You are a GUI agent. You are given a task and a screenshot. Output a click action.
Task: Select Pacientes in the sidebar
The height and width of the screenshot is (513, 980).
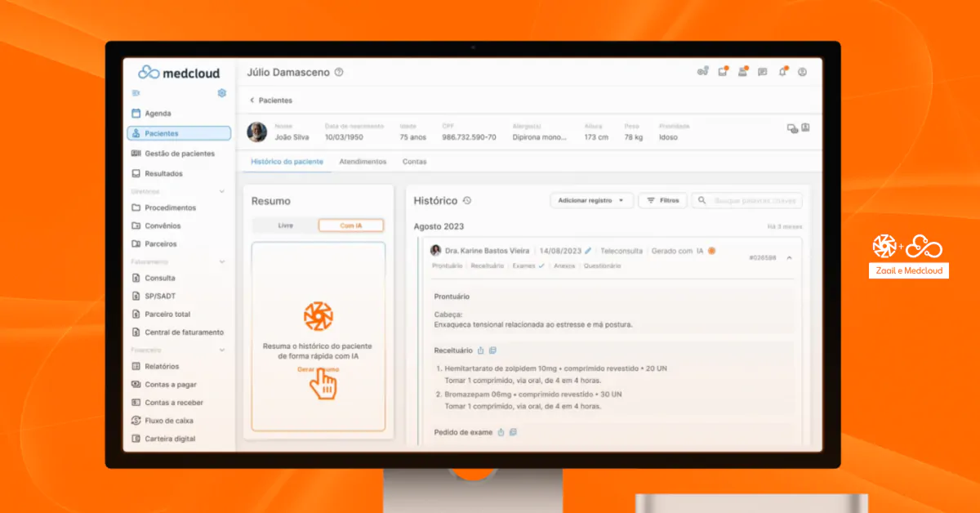pyautogui.click(x=179, y=133)
